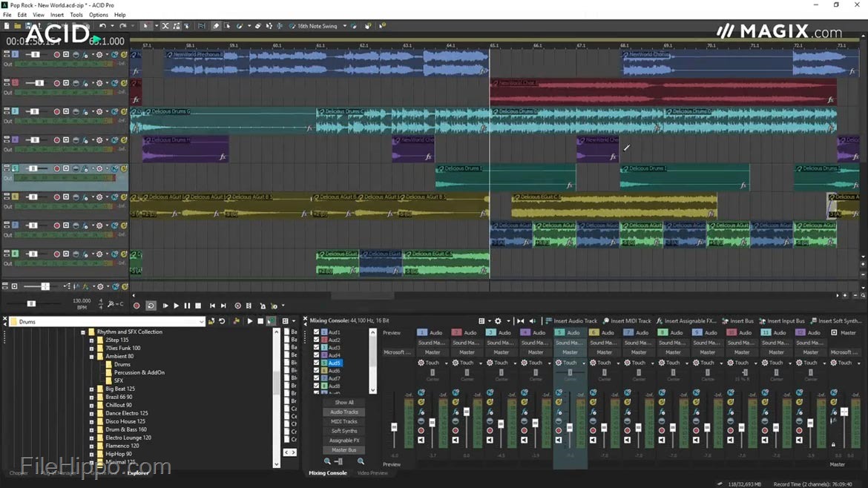The image size is (868, 488).
Task: Click the Save icon in the toolbar
Action: [28, 25]
